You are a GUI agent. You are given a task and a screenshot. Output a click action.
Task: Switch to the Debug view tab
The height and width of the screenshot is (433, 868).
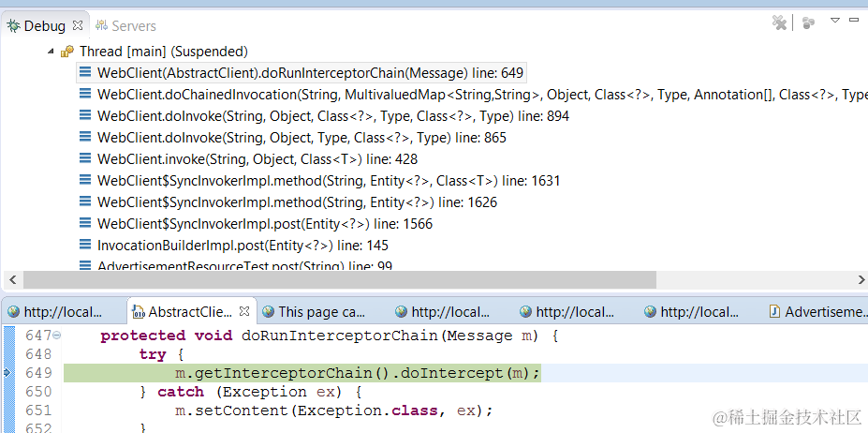click(44, 25)
